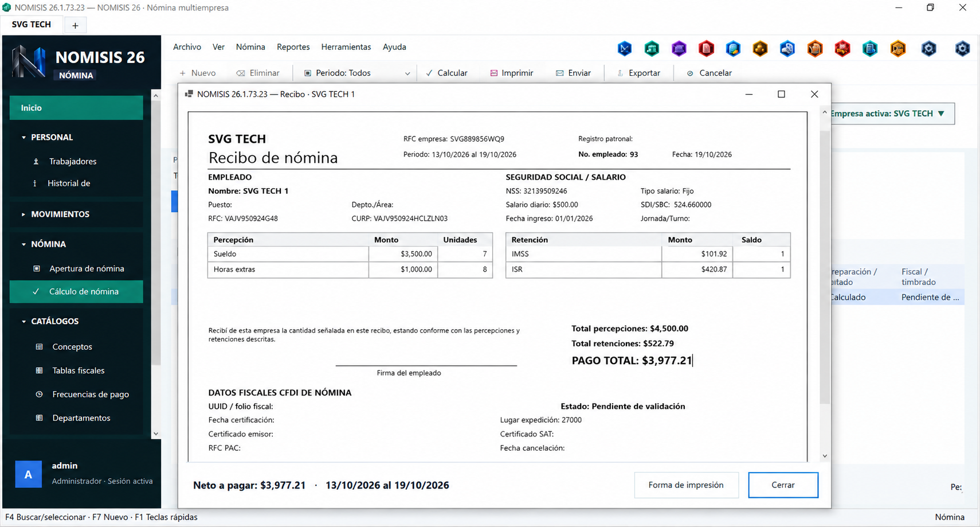Image resolution: width=980 pixels, height=527 pixels.
Task: Click the Horas extras perception row
Action: click(x=350, y=270)
